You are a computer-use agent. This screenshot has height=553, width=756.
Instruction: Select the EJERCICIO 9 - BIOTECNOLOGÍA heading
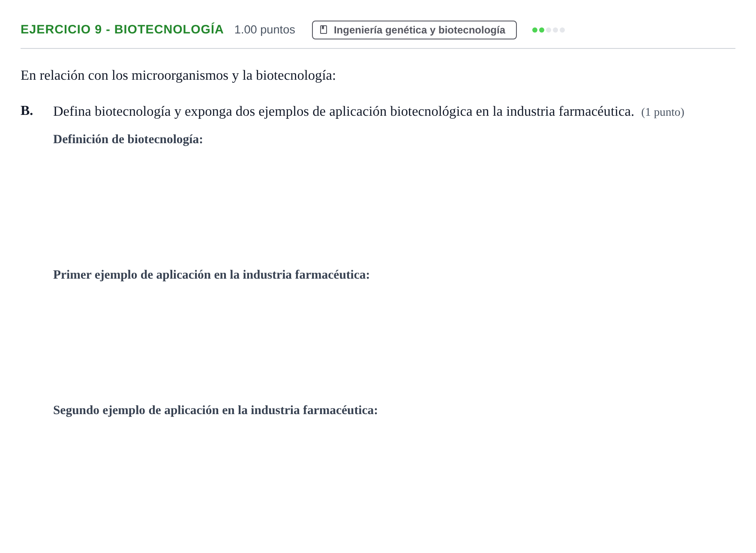(122, 30)
